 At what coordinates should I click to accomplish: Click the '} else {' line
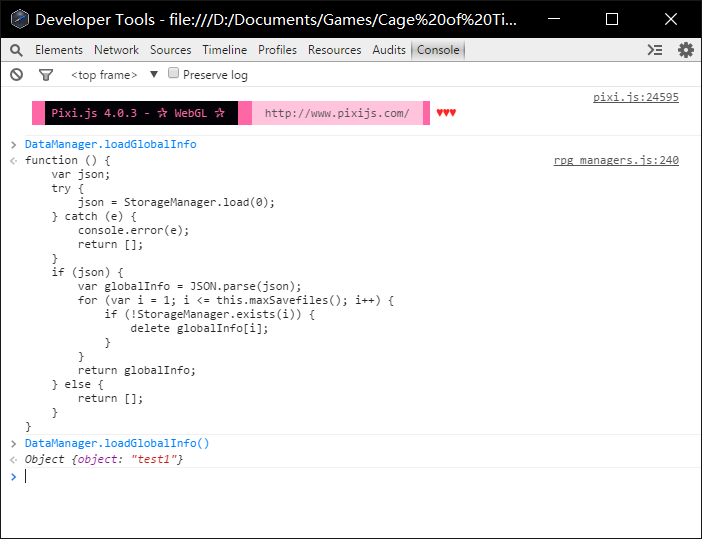coord(77,384)
